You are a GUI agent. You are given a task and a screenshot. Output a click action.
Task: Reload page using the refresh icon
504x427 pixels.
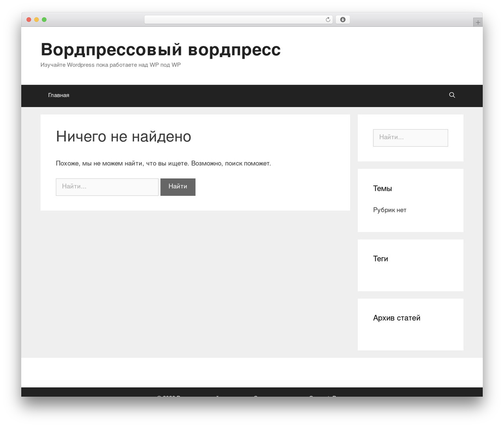pyautogui.click(x=328, y=20)
